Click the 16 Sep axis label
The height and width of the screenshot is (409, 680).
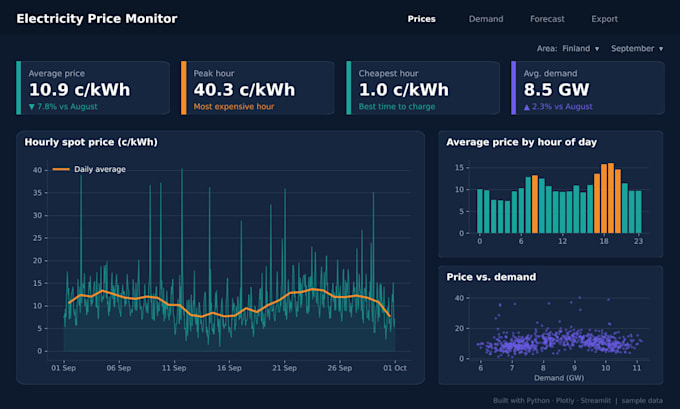point(229,368)
